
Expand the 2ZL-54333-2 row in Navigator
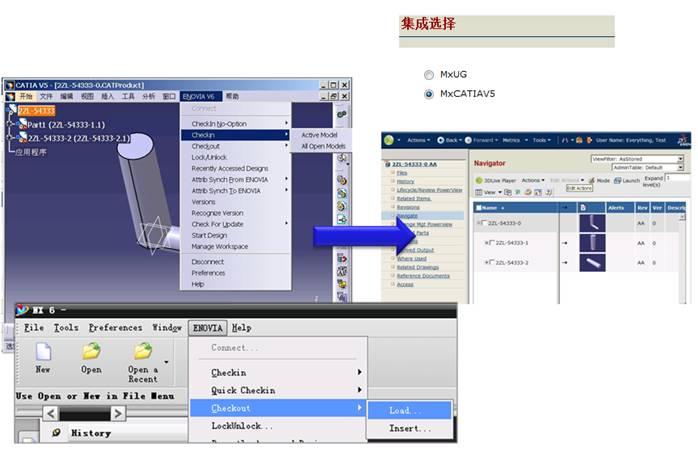tap(486, 262)
